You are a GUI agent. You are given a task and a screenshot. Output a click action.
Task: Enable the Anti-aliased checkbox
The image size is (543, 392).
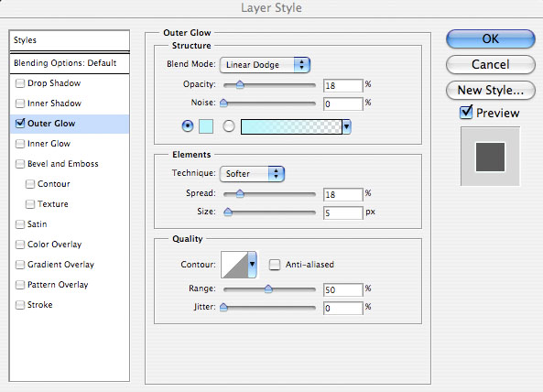(x=275, y=265)
